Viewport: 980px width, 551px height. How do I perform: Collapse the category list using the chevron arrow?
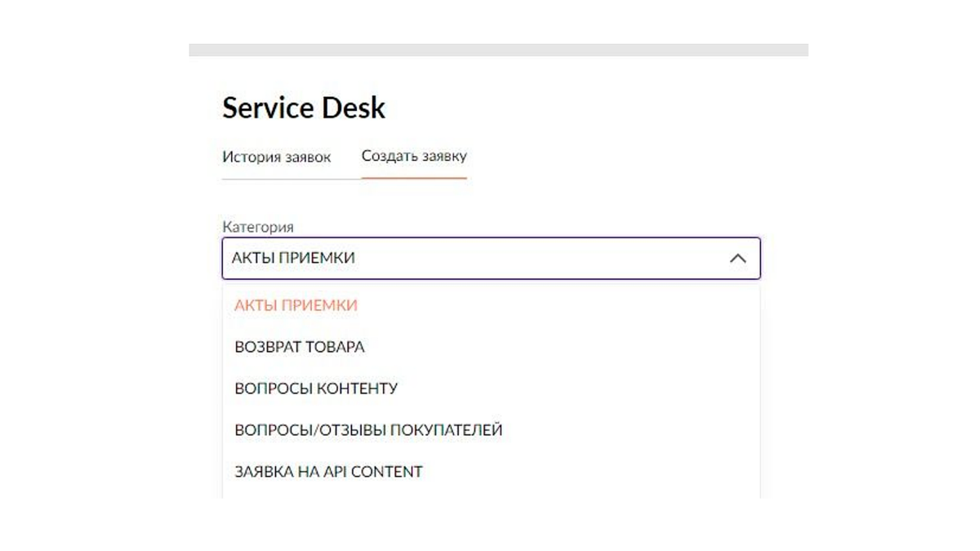[x=737, y=259]
